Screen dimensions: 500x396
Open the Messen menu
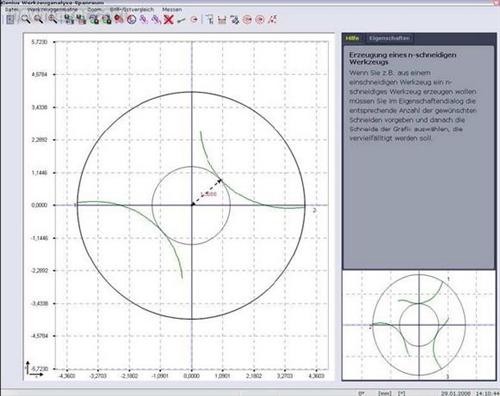coord(172,9)
